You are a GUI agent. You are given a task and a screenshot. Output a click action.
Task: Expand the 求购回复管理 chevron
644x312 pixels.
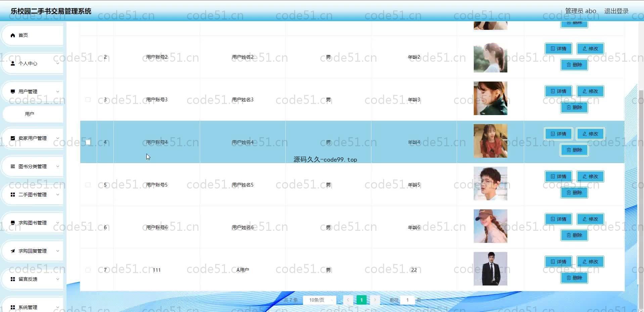(57, 251)
